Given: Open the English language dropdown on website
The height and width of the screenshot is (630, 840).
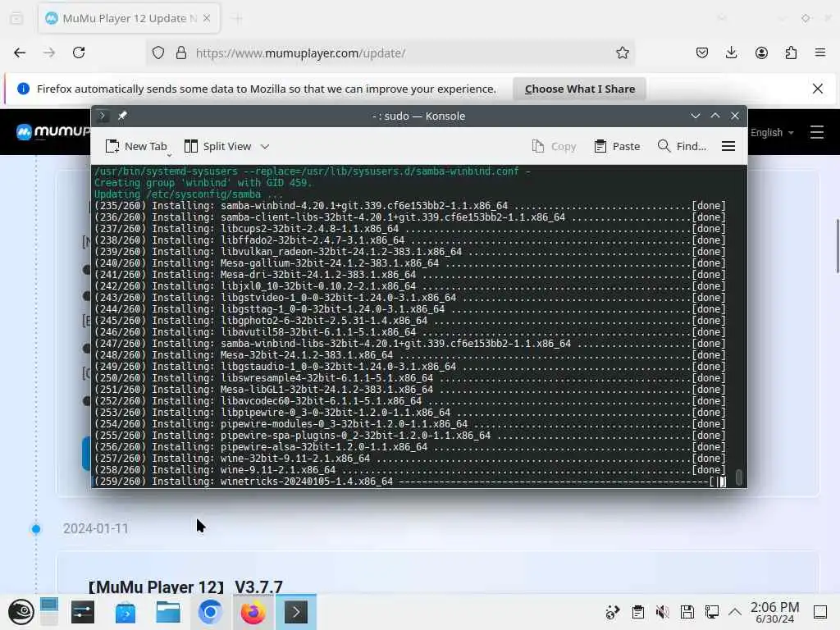Looking at the screenshot, I should click(x=772, y=132).
